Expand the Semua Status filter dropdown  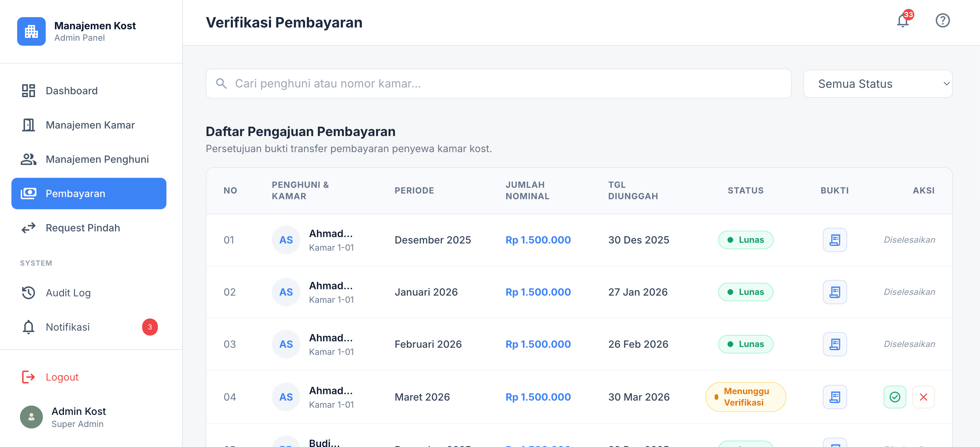pyautogui.click(x=877, y=84)
